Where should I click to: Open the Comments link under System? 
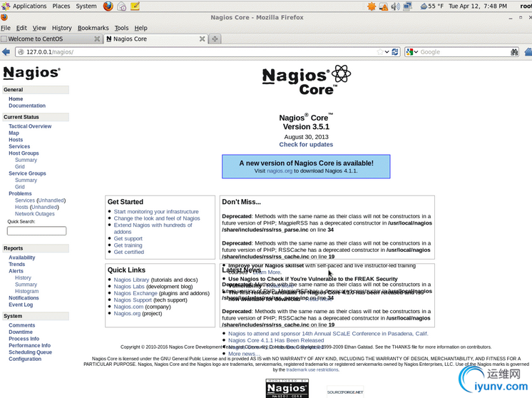pyautogui.click(x=22, y=325)
